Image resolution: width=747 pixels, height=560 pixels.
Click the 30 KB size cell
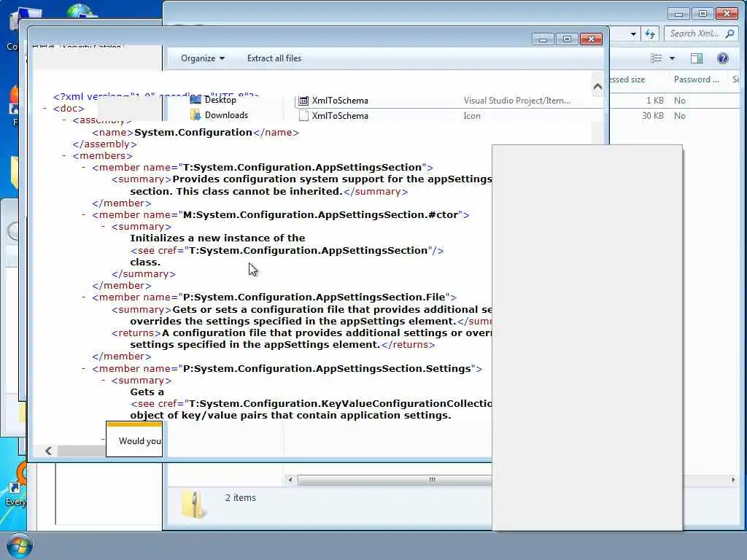coord(653,116)
